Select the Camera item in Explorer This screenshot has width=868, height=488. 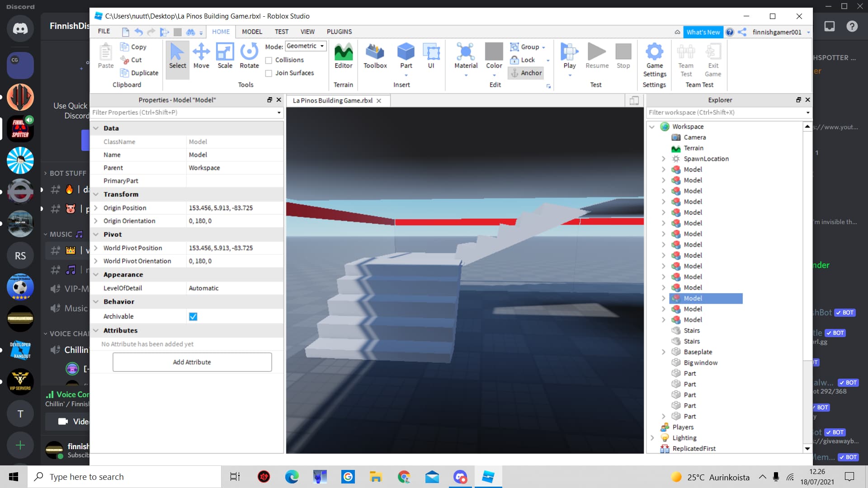(694, 137)
